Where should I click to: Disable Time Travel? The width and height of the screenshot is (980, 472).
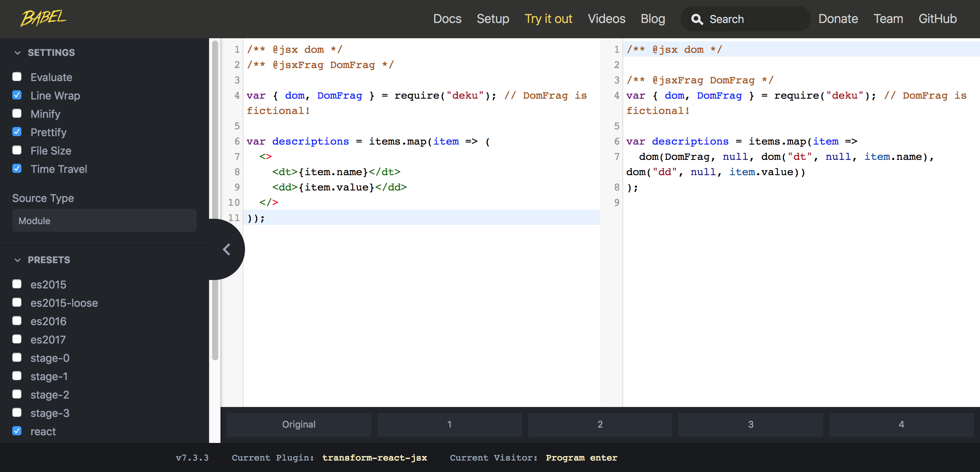pos(17,168)
